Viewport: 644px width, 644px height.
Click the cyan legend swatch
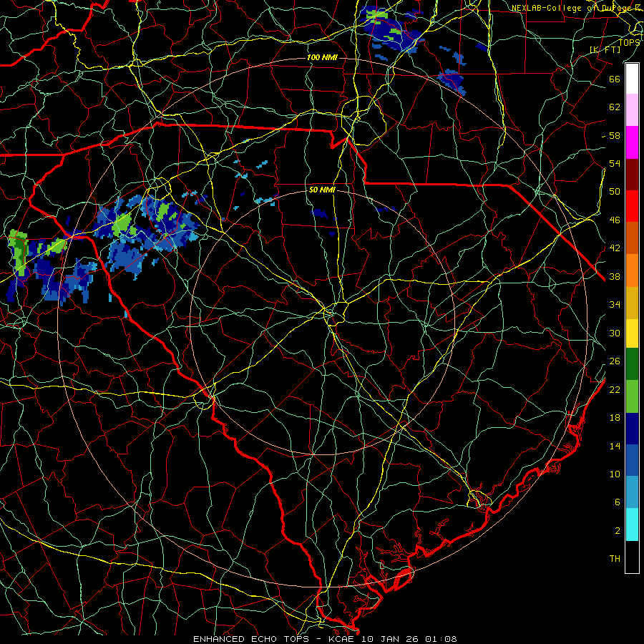click(x=632, y=525)
